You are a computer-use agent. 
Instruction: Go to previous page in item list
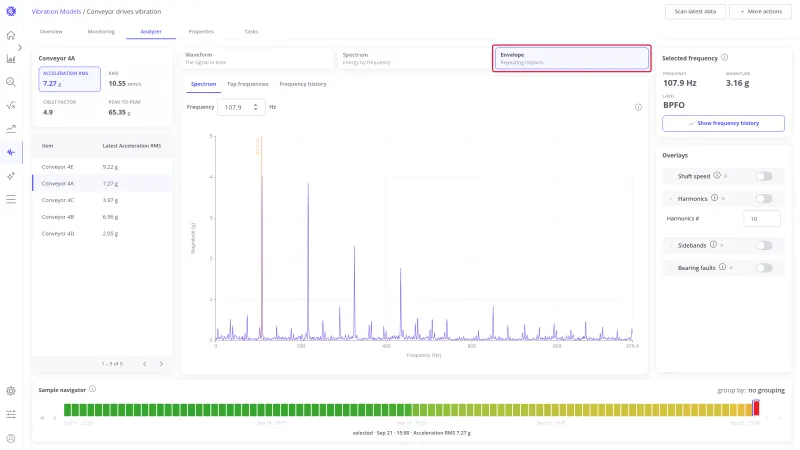pos(144,364)
